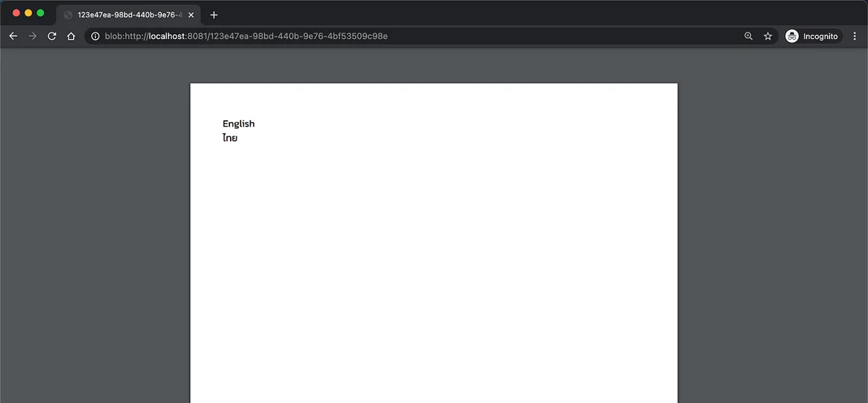Click the word English in the document

point(239,124)
